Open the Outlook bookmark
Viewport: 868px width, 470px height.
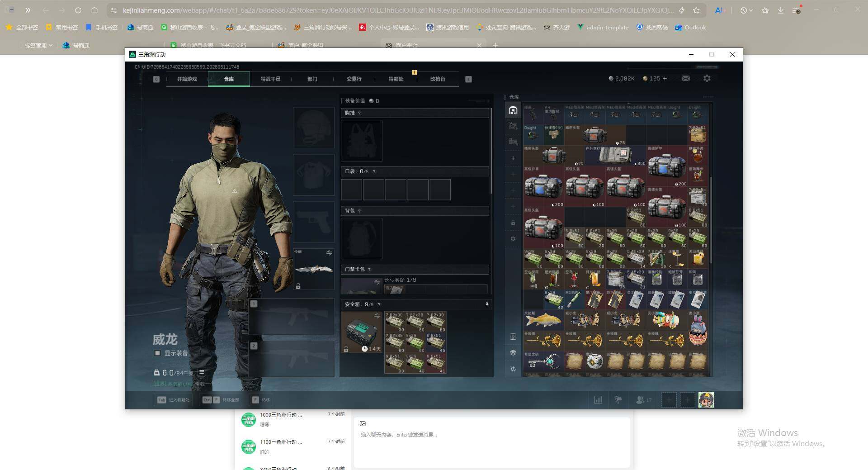click(690, 28)
